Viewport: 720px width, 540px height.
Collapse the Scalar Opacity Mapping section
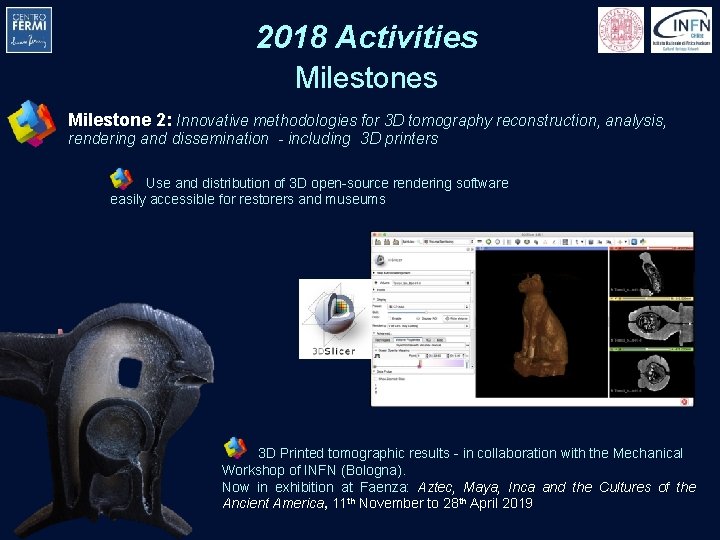pos(422,350)
